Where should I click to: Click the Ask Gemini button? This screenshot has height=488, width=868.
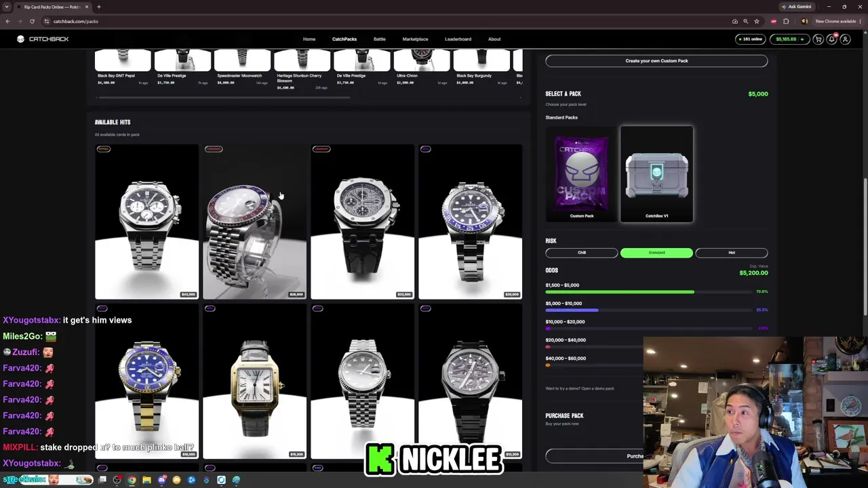(x=796, y=7)
